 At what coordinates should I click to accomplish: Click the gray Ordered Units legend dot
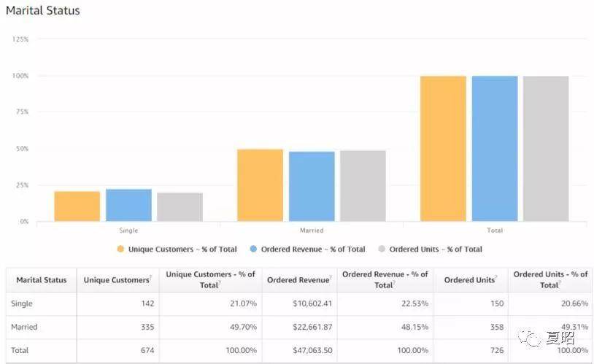point(382,249)
